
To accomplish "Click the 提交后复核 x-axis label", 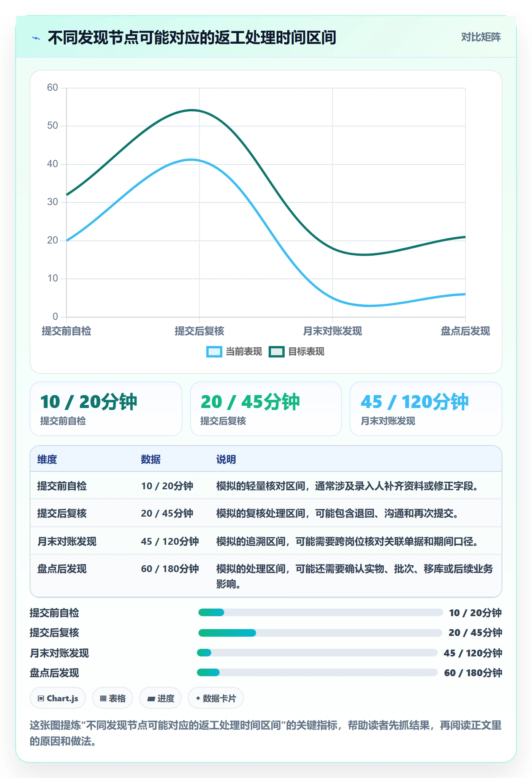I will click(199, 331).
